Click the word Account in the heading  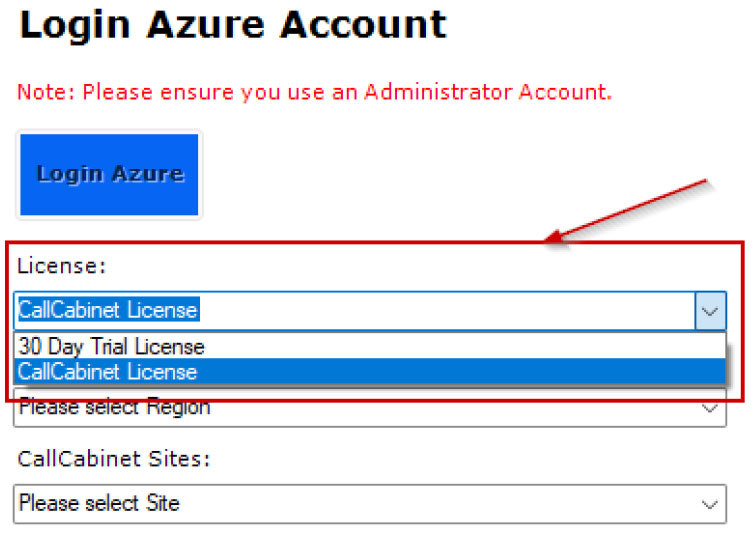[x=364, y=24]
